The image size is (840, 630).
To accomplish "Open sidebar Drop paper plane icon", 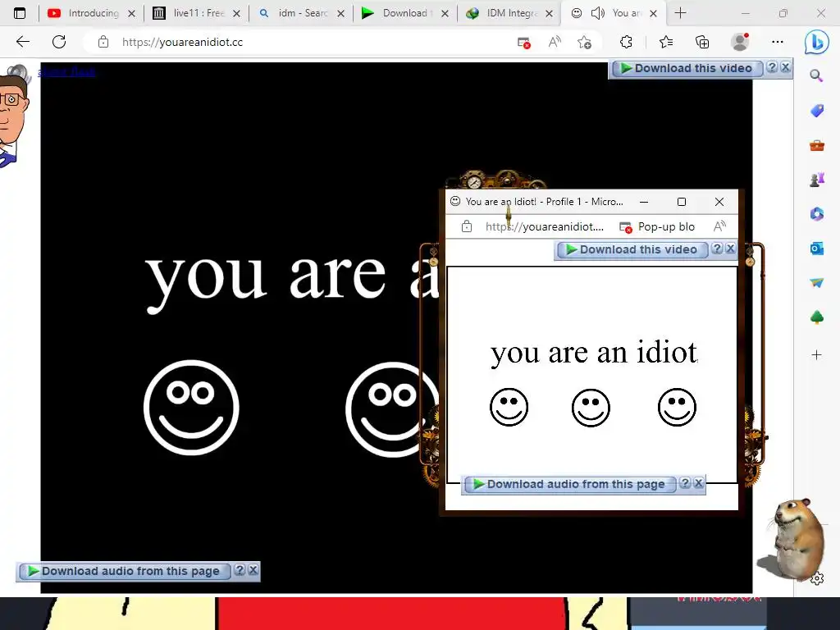I will (816, 282).
